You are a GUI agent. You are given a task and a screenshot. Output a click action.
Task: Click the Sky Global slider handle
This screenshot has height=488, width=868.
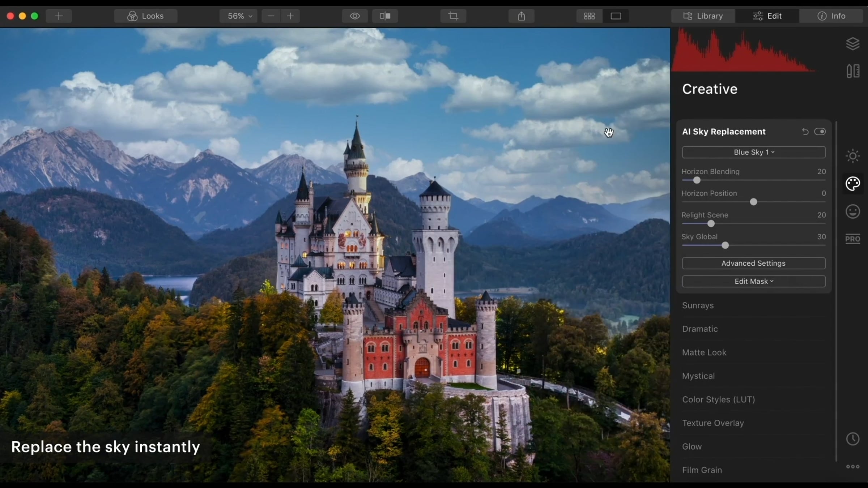(725, 245)
